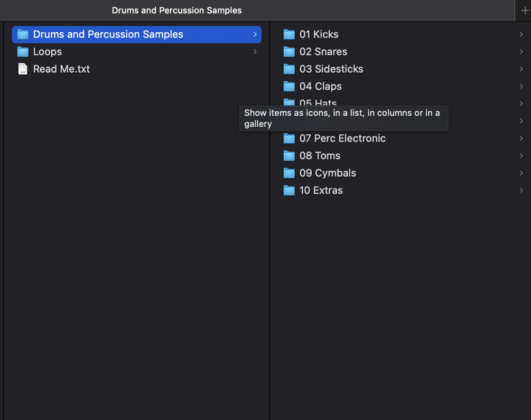531x420 pixels.
Task: Expand the 04 Claps chevron
Action: click(x=521, y=87)
